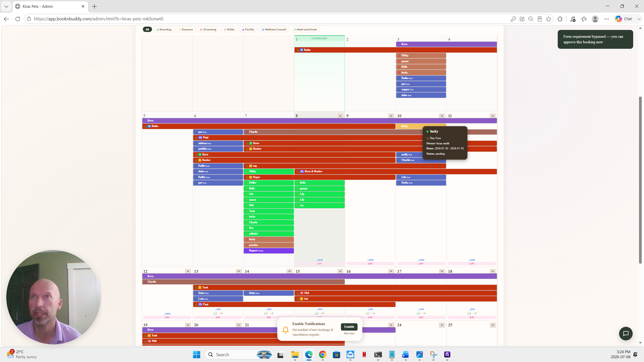Expand the Chat dropdown arrow

click(639, 19)
